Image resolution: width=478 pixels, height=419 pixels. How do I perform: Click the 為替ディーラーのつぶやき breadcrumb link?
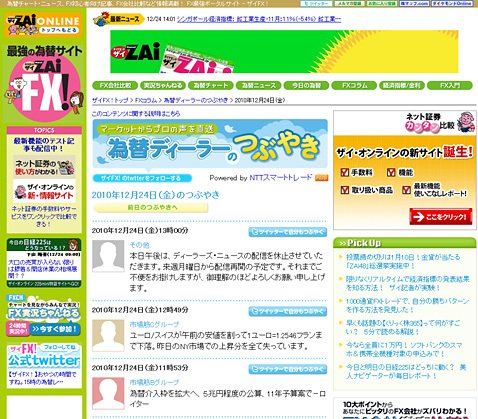pos(196,100)
